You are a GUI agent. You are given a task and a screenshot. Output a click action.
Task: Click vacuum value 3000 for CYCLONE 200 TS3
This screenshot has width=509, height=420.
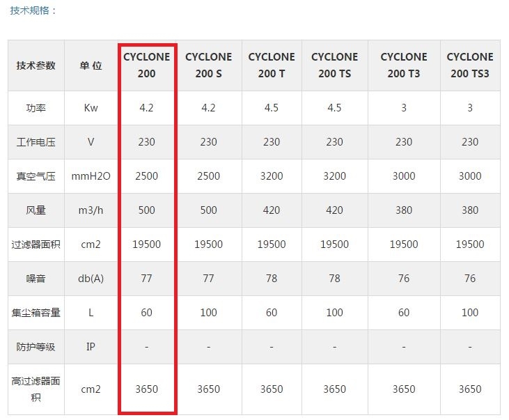click(470, 176)
